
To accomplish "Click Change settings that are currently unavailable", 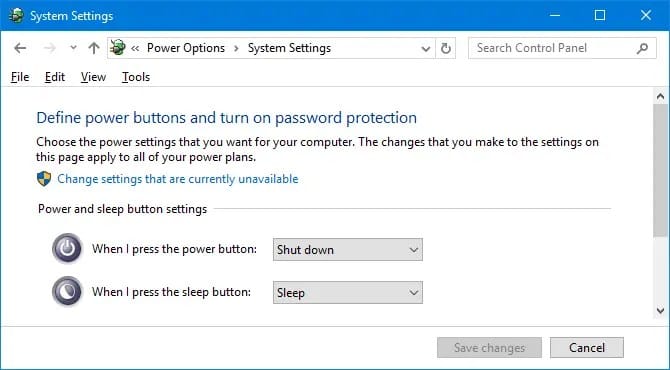I will pyautogui.click(x=178, y=179).
